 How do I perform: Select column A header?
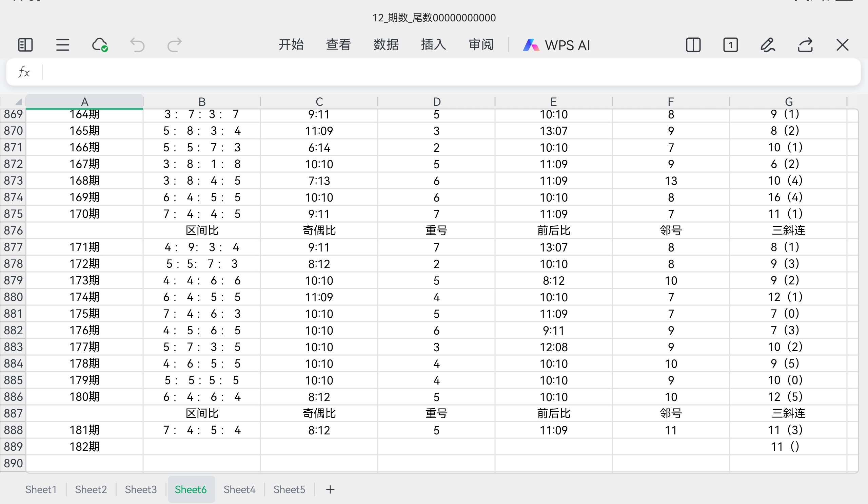(x=84, y=102)
